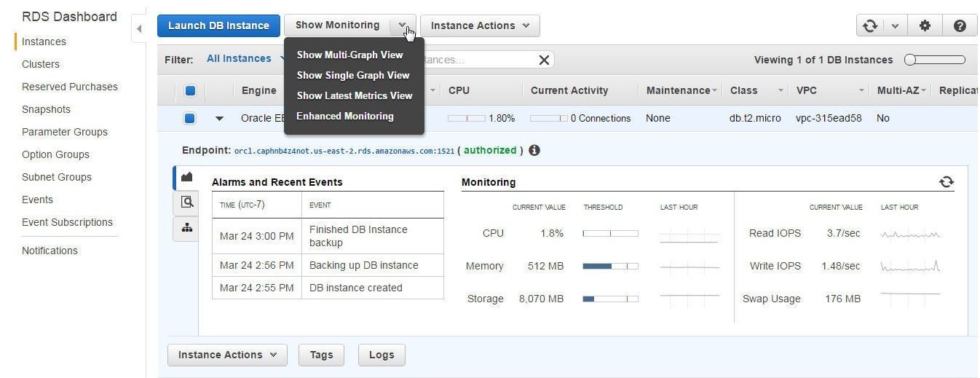
Task: Click the vpc-315ead58 cell
Action: coord(829,118)
